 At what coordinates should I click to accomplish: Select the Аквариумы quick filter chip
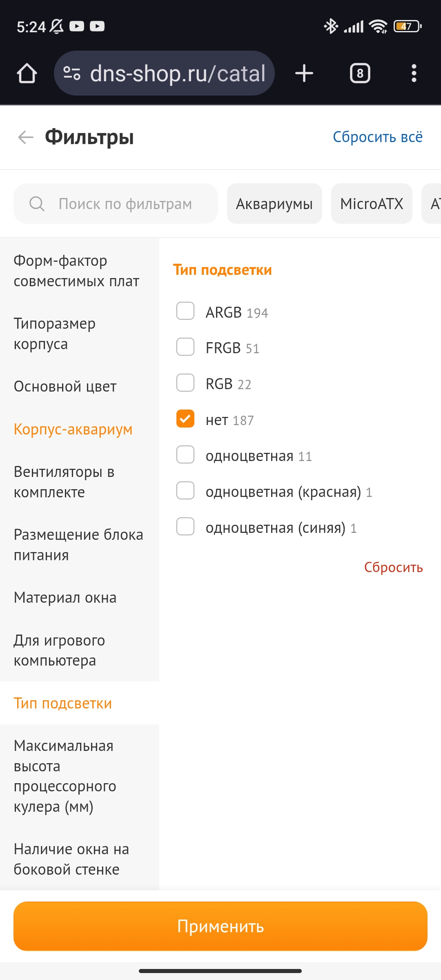pos(274,203)
